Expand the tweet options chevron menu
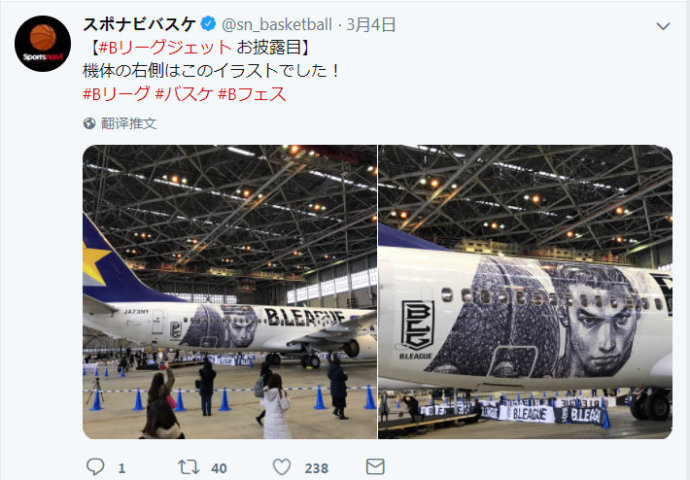This screenshot has width=690, height=480. pos(663,26)
